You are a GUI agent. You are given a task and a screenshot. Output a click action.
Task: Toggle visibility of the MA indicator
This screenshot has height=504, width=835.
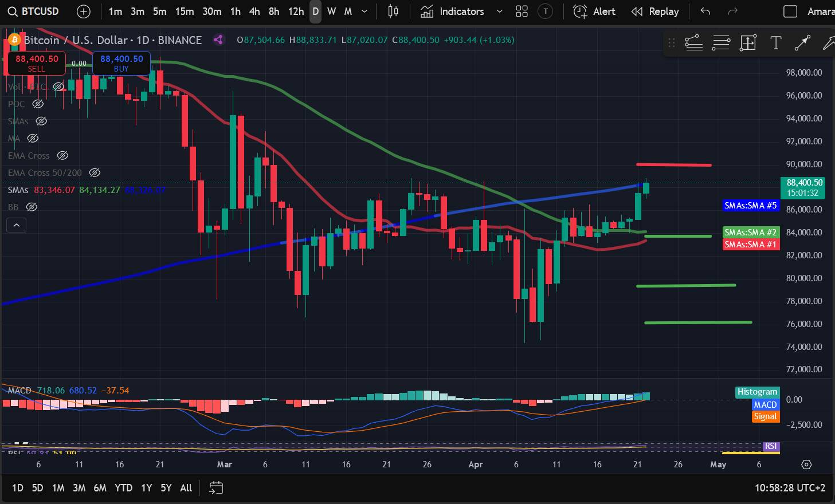click(x=33, y=138)
